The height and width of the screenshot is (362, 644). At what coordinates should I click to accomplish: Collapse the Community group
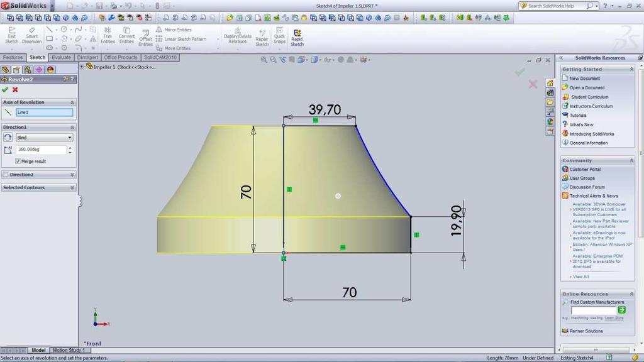(631, 160)
